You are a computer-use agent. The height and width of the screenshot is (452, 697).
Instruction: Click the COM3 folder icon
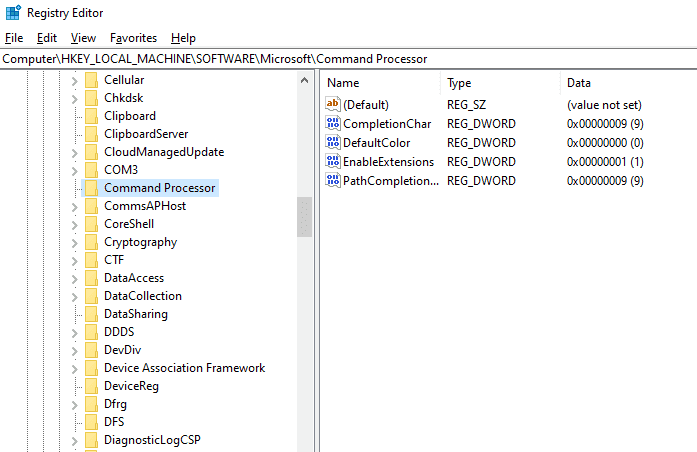(91, 170)
